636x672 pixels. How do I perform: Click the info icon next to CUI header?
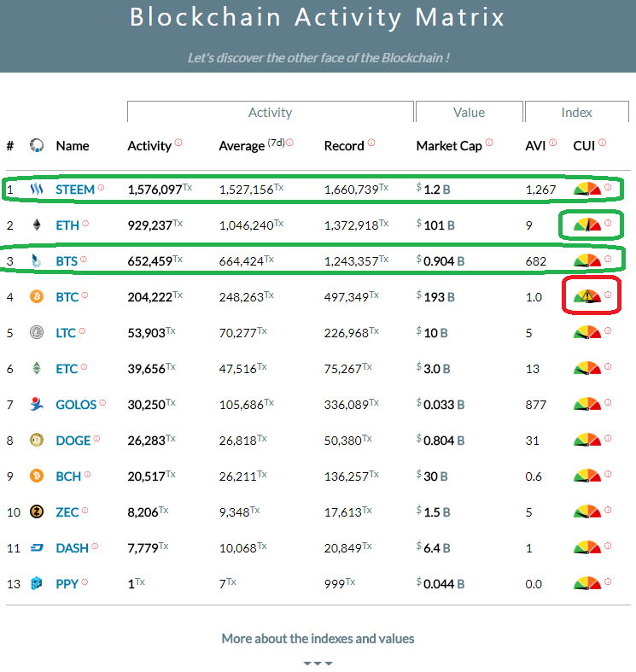(603, 143)
